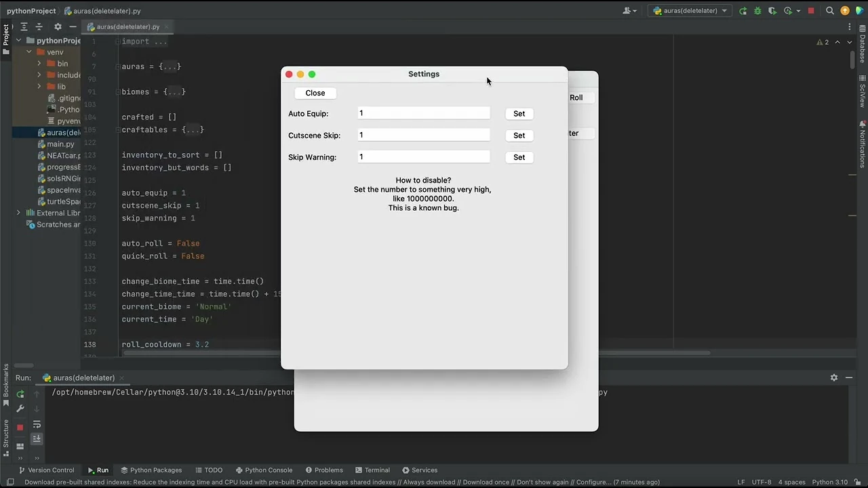Click the wrench icon in the Run panel
The width and height of the screenshot is (868, 488).
(20, 408)
